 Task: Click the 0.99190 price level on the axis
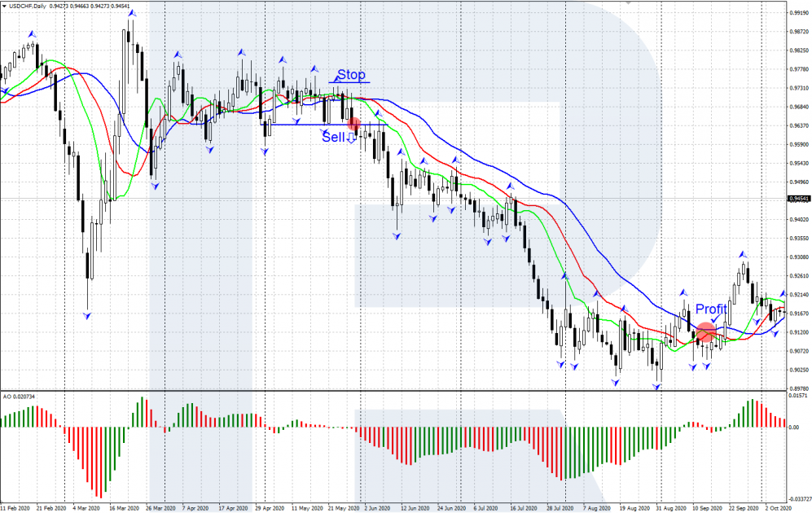pyautogui.click(x=798, y=12)
